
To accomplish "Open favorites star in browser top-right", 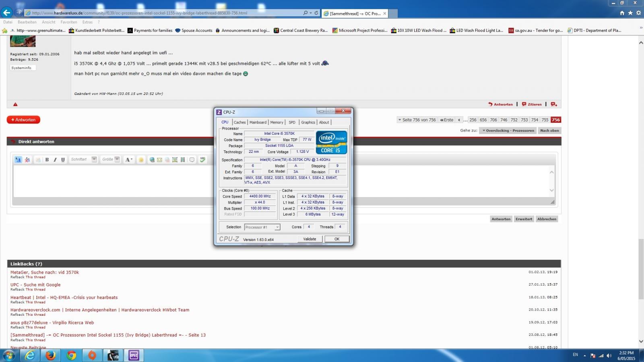I will point(630,13).
